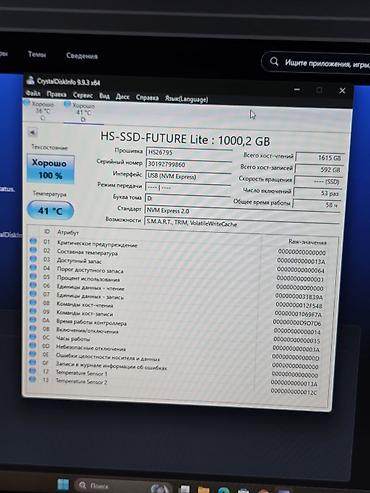The height and width of the screenshot is (493, 370).
Task: Click the background window's search box Ищите приложения
Action: 316,62
